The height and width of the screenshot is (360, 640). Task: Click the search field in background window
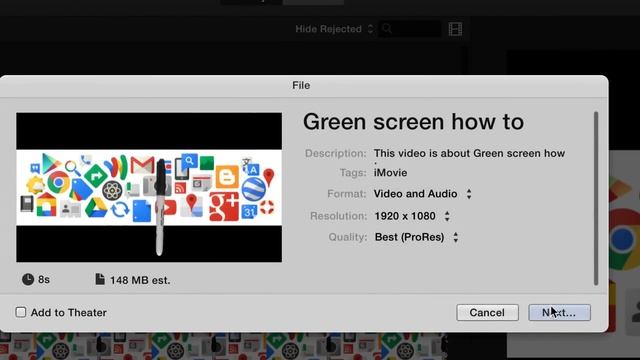click(410, 29)
